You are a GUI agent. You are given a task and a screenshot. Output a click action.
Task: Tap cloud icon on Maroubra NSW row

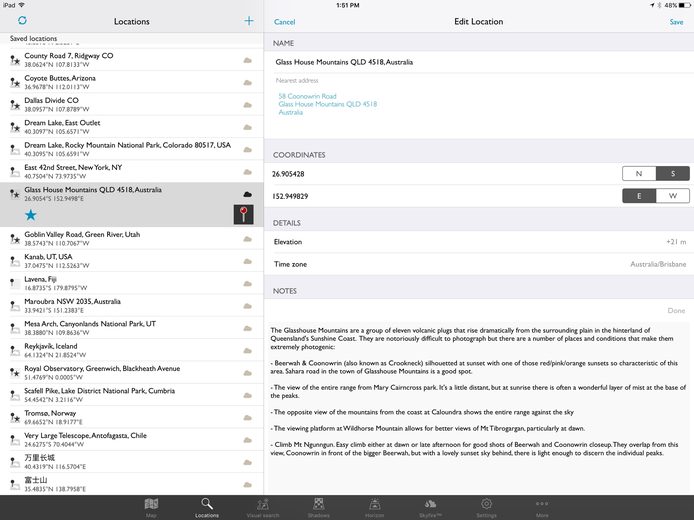click(247, 306)
